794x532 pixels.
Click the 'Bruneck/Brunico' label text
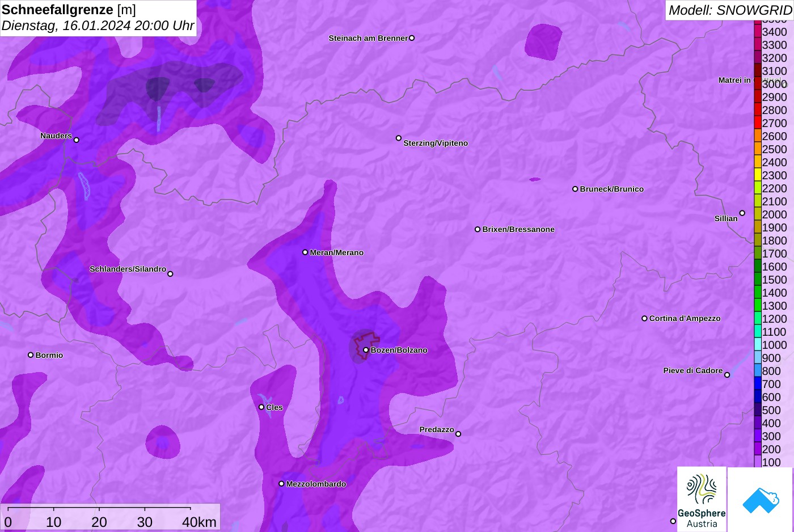(x=612, y=189)
